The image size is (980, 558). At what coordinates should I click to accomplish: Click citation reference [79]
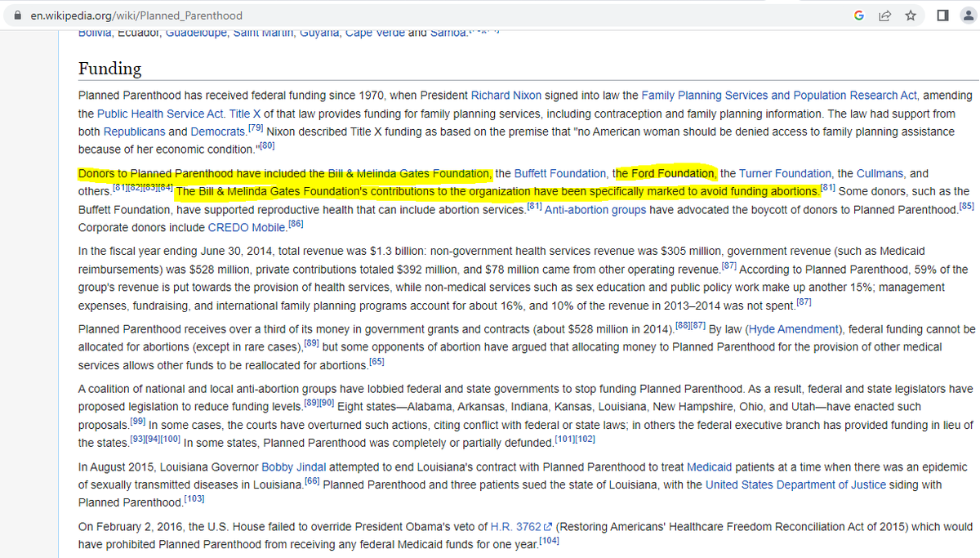point(255,128)
